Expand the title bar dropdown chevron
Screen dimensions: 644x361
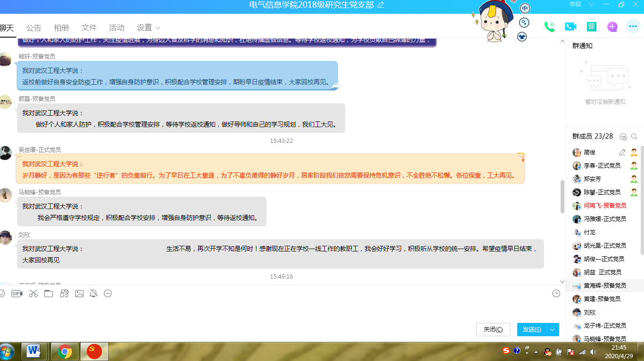591,5
